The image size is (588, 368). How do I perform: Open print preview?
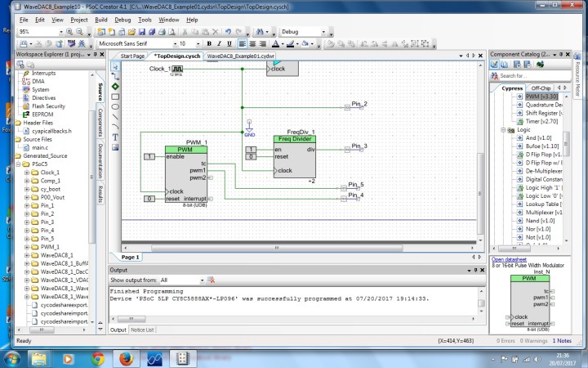171,32
